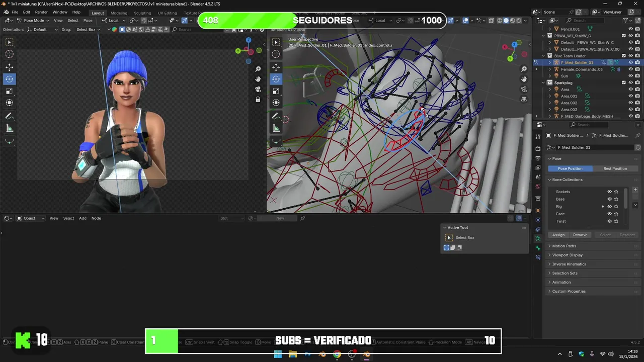Image resolution: width=644 pixels, height=362 pixels.
Task: Hide F_Med_Soldier_01 in the outliner
Action: tap(630, 62)
